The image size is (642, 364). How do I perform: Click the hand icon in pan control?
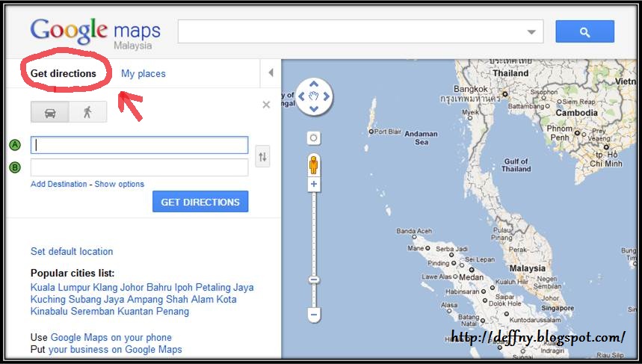pos(314,96)
